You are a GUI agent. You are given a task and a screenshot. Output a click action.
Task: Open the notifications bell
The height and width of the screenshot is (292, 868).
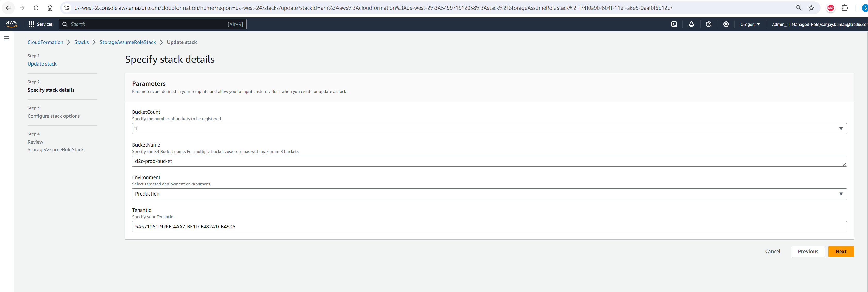[691, 24]
